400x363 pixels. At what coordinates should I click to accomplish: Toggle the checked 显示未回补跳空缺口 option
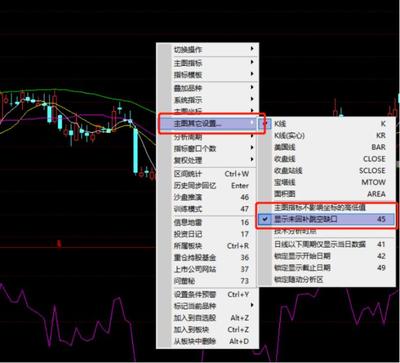click(326, 219)
